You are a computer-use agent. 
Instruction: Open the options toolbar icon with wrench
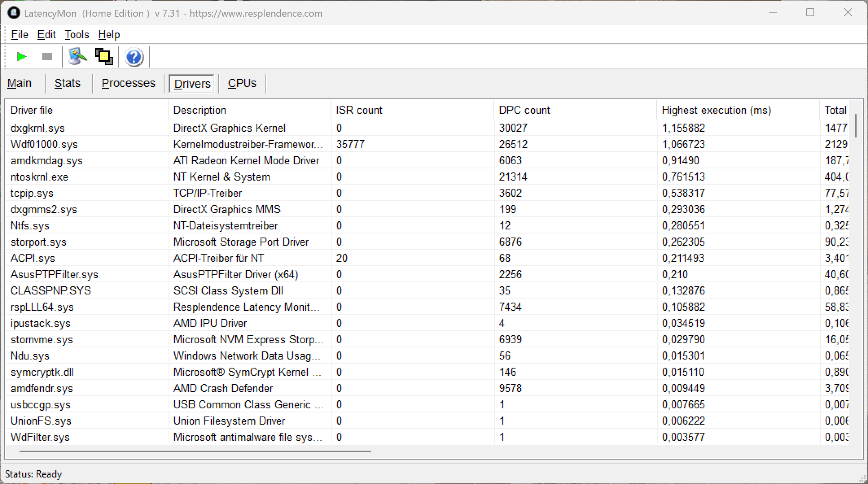pos(77,57)
